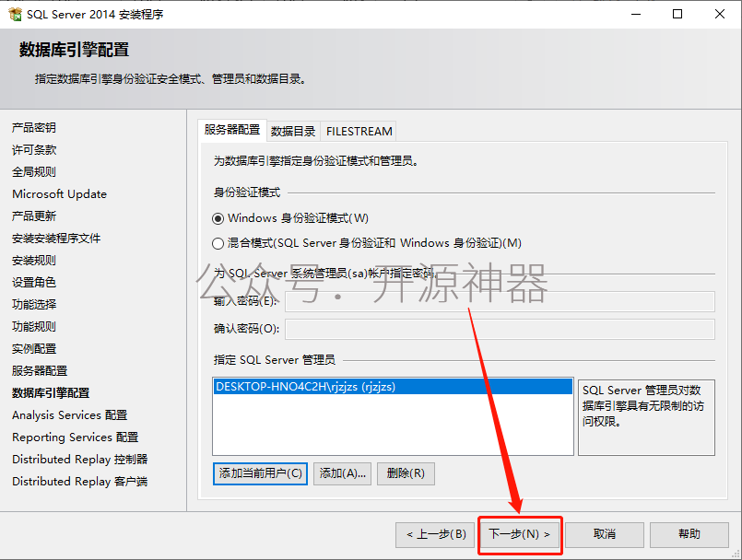Viewport: 742px width, 560px height.
Task: Click 功能选择 step in sidebar
Action: [x=34, y=304]
